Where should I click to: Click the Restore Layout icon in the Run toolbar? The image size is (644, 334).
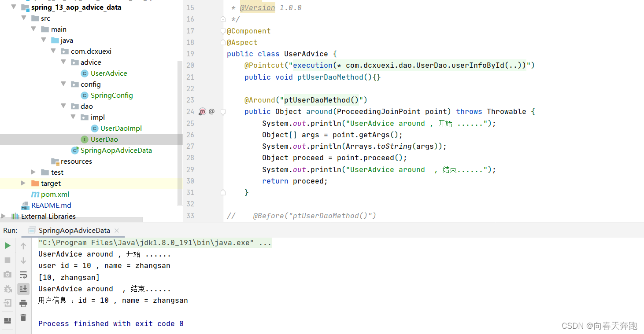point(7,321)
